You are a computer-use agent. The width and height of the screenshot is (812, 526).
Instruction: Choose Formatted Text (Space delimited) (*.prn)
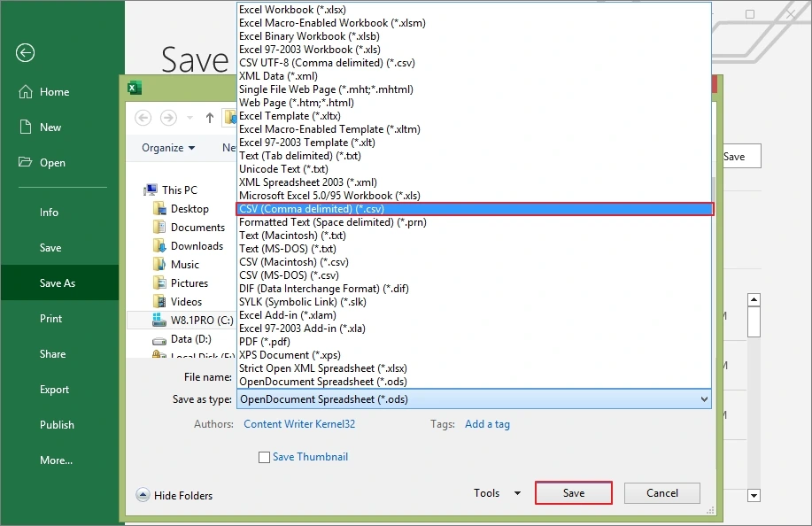pos(474,222)
